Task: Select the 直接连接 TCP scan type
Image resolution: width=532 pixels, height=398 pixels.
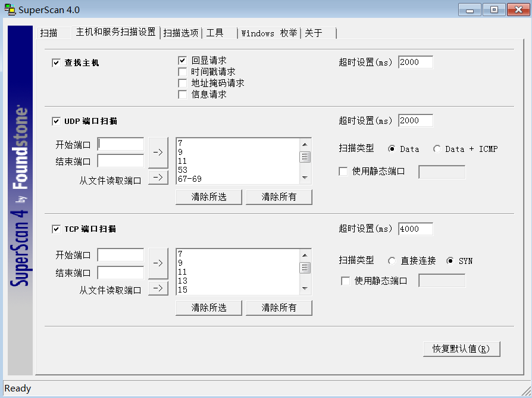Action: pos(392,260)
